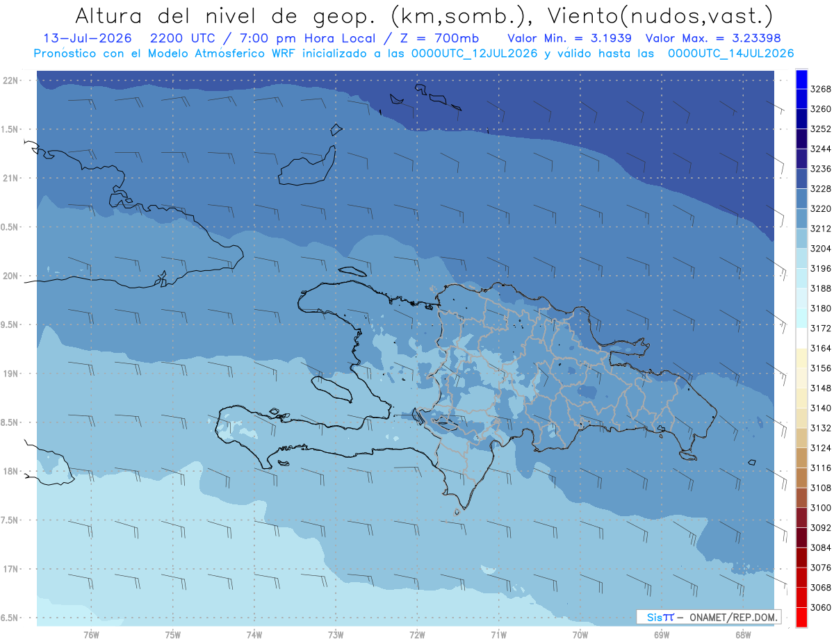The image size is (834, 644).
Task: Click the '3212' color scale value
Action: [x=821, y=229]
